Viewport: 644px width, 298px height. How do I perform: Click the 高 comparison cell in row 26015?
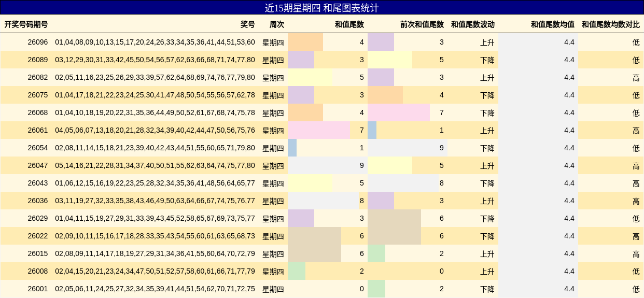[636, 253]
